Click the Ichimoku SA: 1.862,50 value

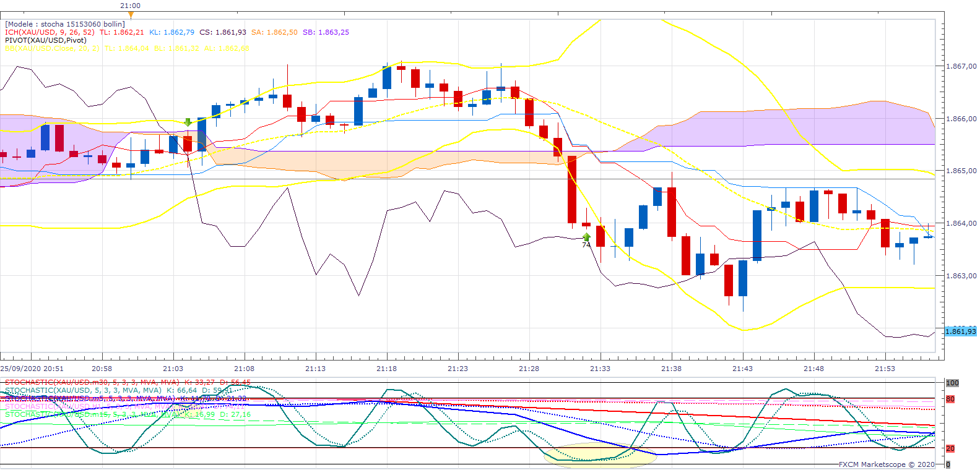click(x=274, y=32)
